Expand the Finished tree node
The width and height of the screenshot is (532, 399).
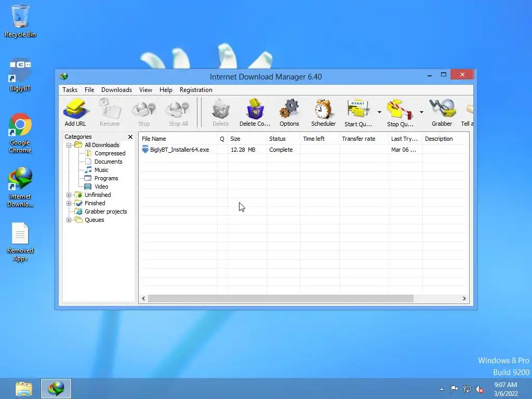[x=69, y=203]
